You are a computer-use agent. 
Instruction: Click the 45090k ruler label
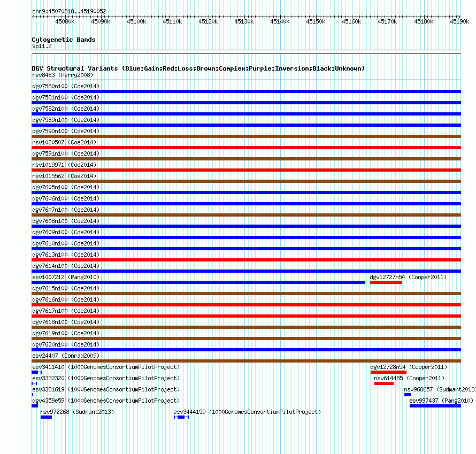(101, 21)
